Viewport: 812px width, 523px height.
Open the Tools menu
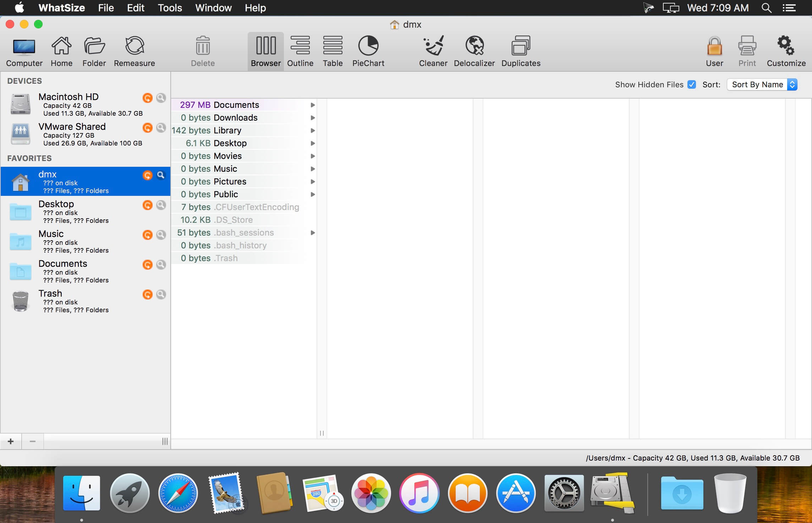point(170,8)
